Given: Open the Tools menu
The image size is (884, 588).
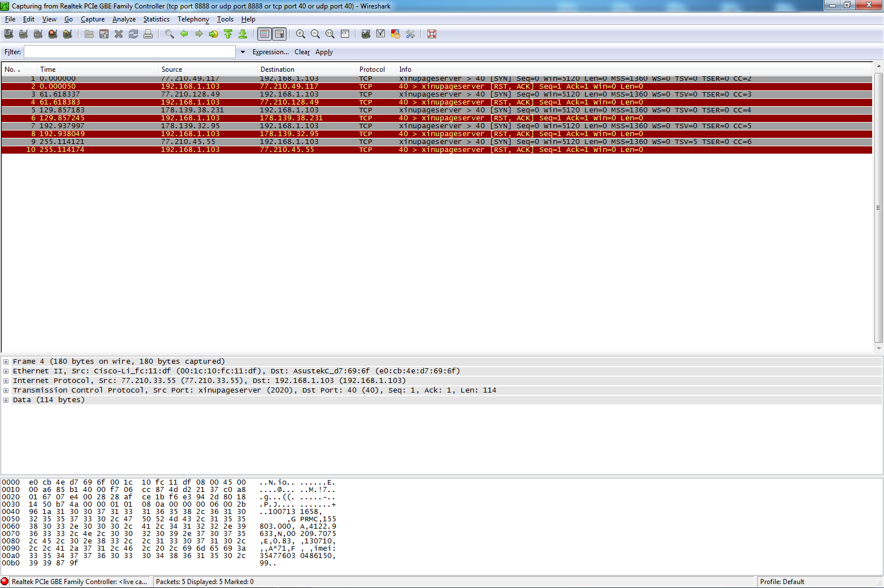Looking at the screenshot, I should tap(225, 19).
